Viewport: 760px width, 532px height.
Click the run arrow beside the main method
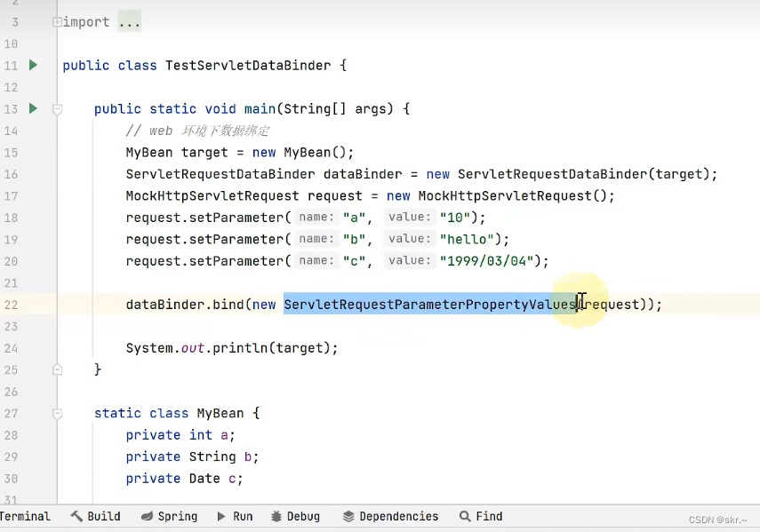point(33,108)
